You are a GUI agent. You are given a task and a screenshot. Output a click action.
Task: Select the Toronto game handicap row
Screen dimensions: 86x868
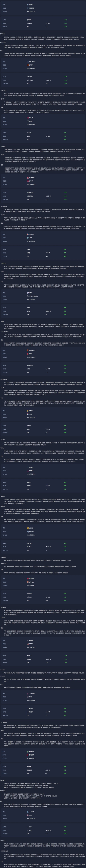coord(43,311)
